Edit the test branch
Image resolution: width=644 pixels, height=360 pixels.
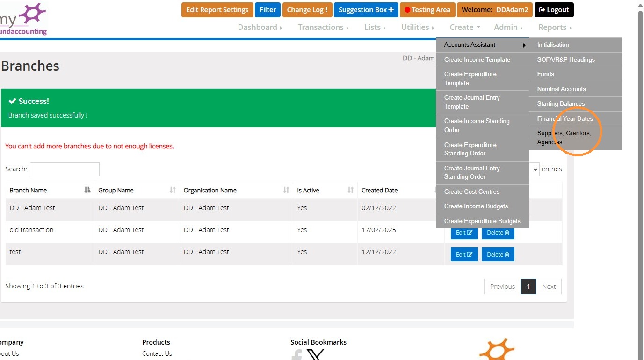click(464, 255)
